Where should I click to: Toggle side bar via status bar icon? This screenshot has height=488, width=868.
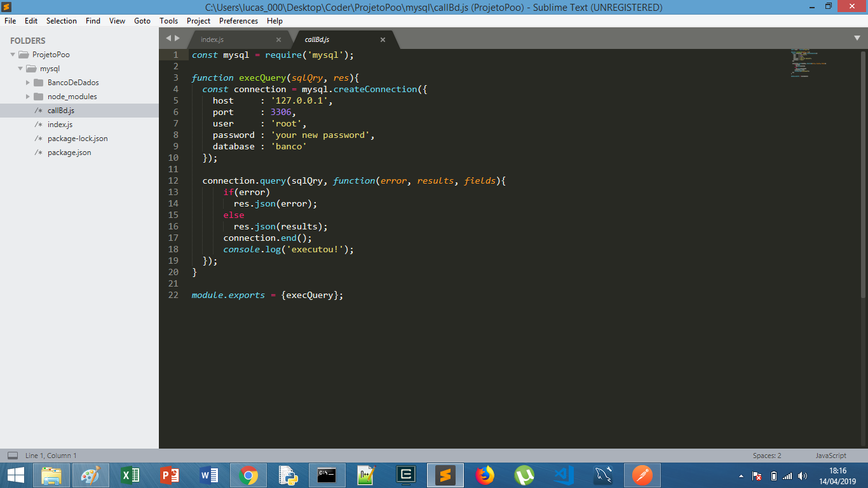[x=12, y=456]
